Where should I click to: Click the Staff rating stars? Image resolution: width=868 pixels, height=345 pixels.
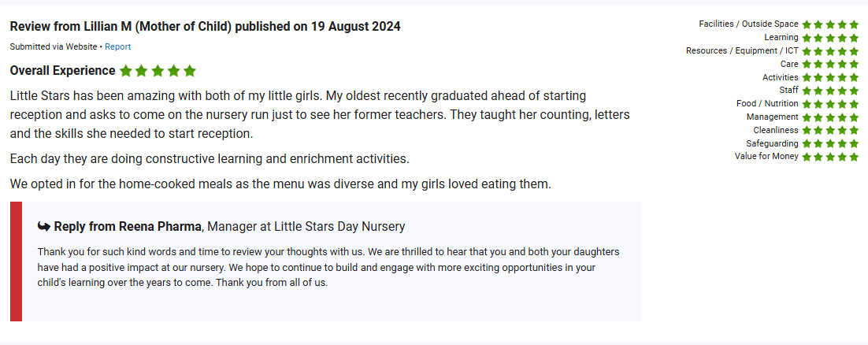tap(830, 91)
